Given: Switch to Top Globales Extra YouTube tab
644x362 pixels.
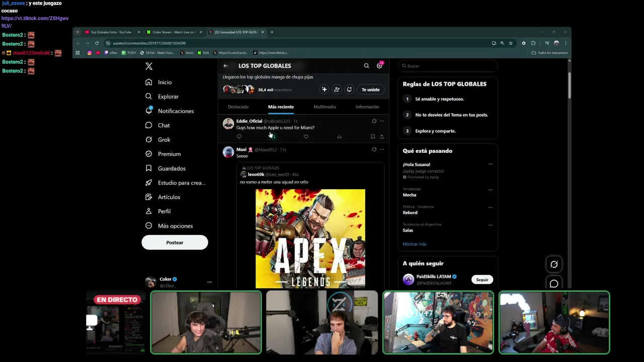Looking at the screenshot, I should pos(113,32).
